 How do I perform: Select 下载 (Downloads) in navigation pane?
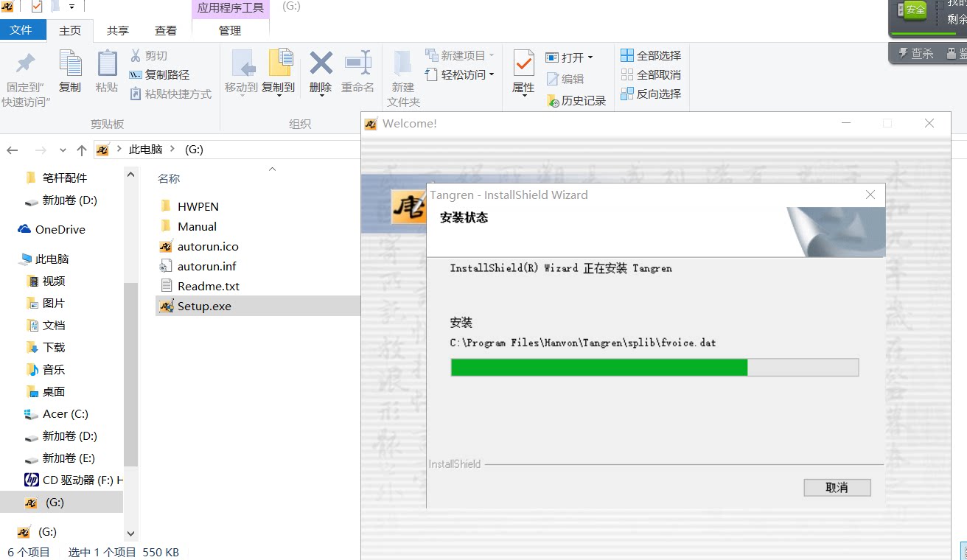point(46,347)
